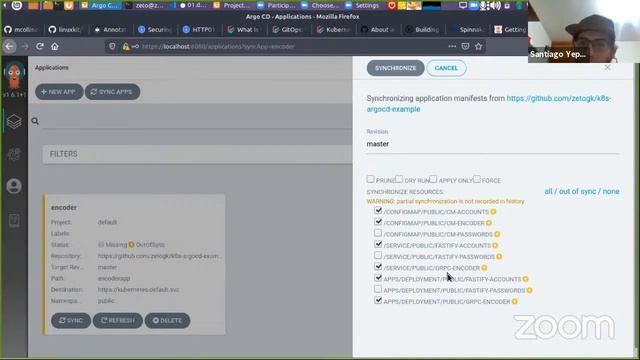The image size is (640, 360).
Task: Open the GitOps bookmark
Action: point(288,29)
